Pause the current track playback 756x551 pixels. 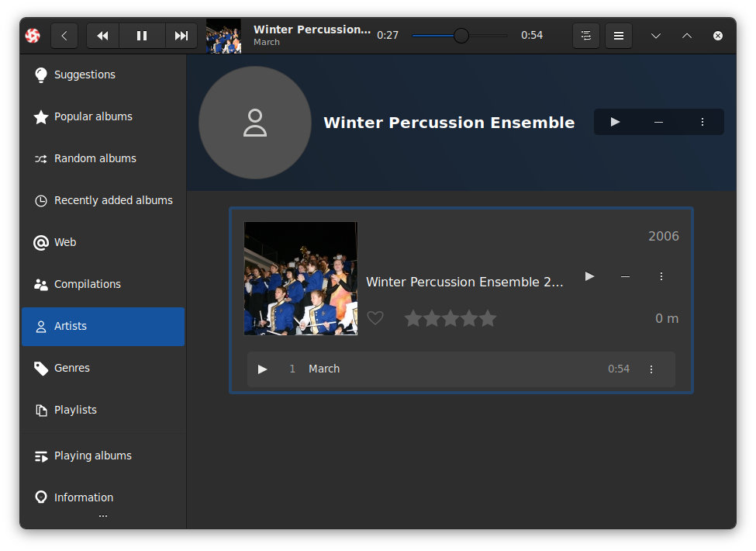pos(142,36)
